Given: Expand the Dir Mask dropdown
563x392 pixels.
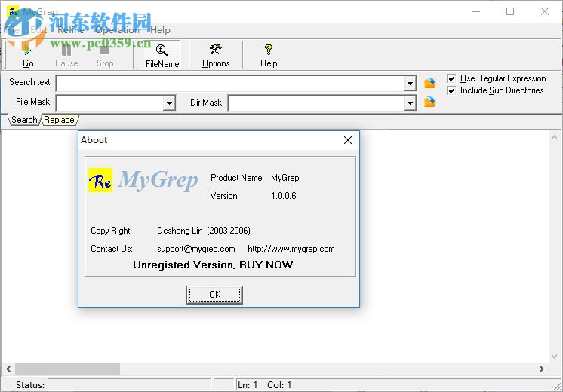Looking at the screenshot, I should coord(410,103).
